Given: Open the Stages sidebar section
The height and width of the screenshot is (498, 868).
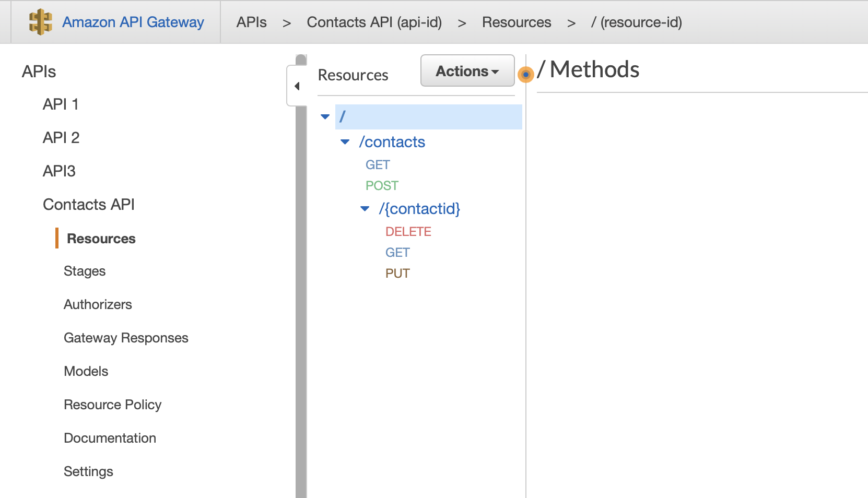Looking at the screenshot, I should pos(85,271).
